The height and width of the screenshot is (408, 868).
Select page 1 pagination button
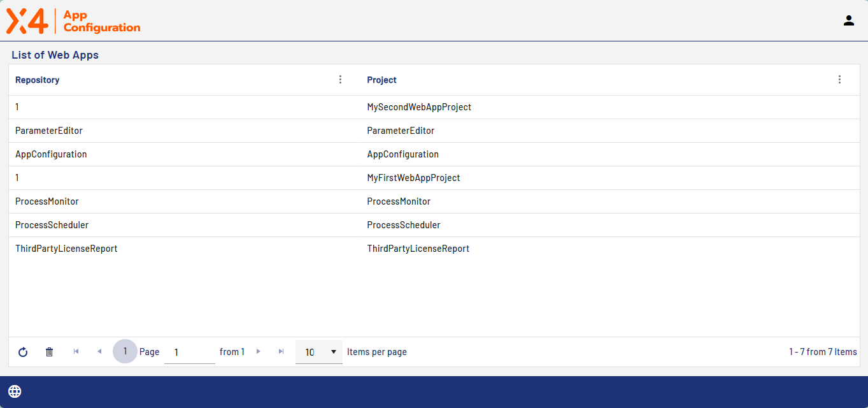pos(125,351)
